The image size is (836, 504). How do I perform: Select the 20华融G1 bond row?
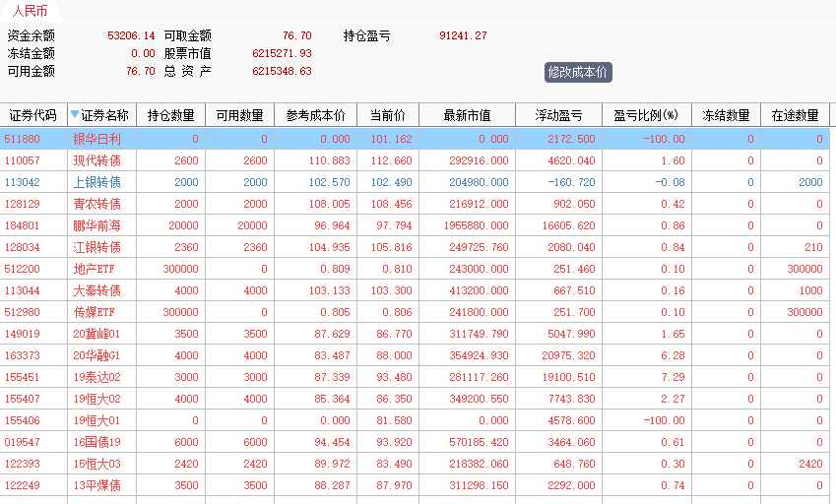[96, 355]
